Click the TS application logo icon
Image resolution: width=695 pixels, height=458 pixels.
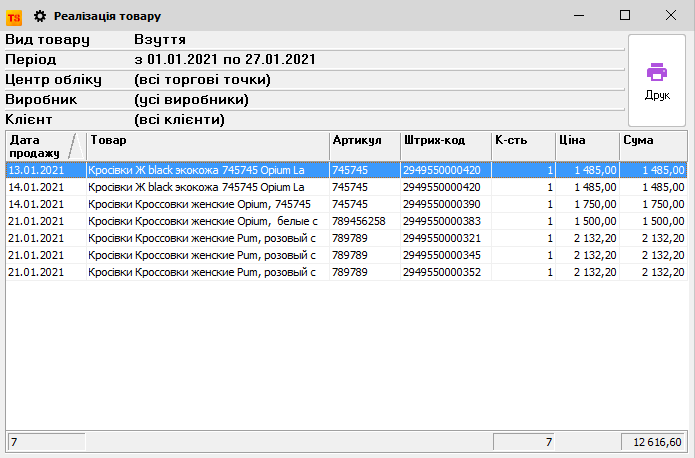tap(14, 16)
